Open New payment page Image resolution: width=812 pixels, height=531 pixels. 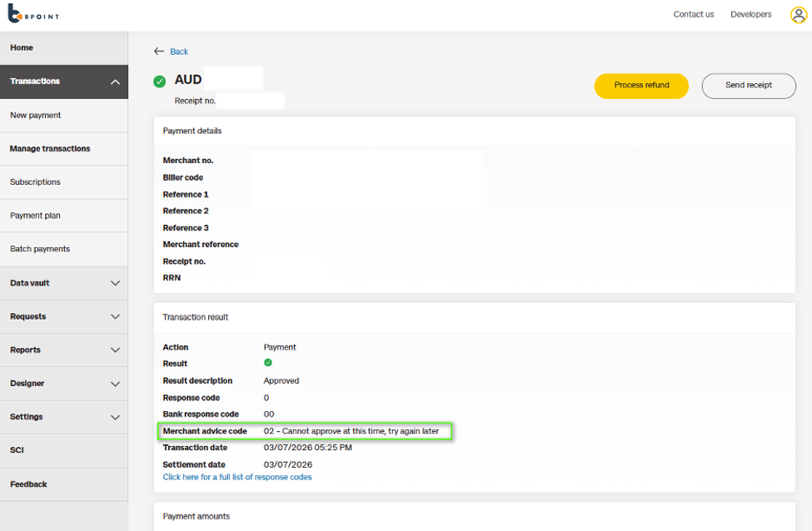tap(64, 116)
